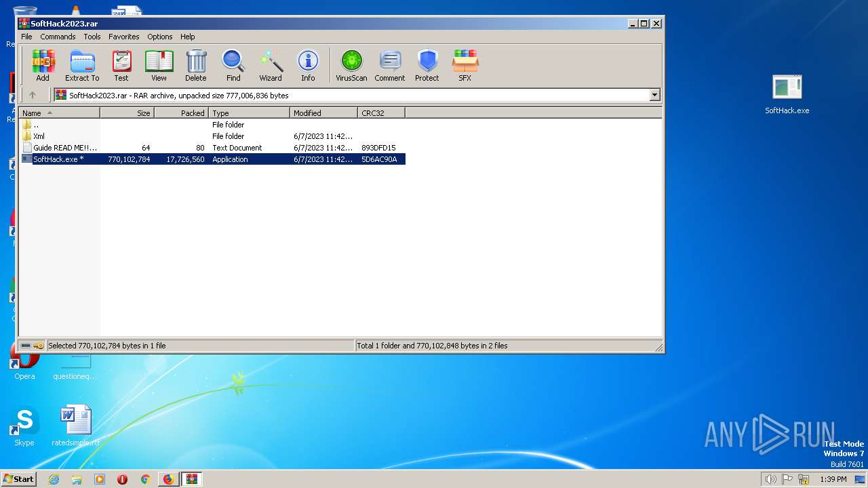Sort by the Modified column header
The image size is (868, 488).
tap(323, 113)
